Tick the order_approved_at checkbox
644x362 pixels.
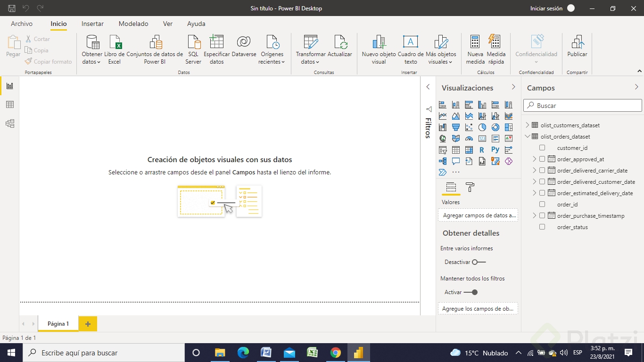coord(542,159)
